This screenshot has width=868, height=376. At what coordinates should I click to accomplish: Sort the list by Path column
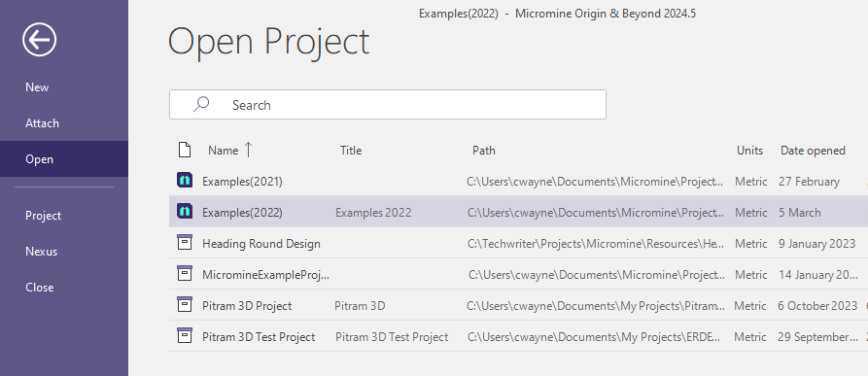(x=484, y=151)
